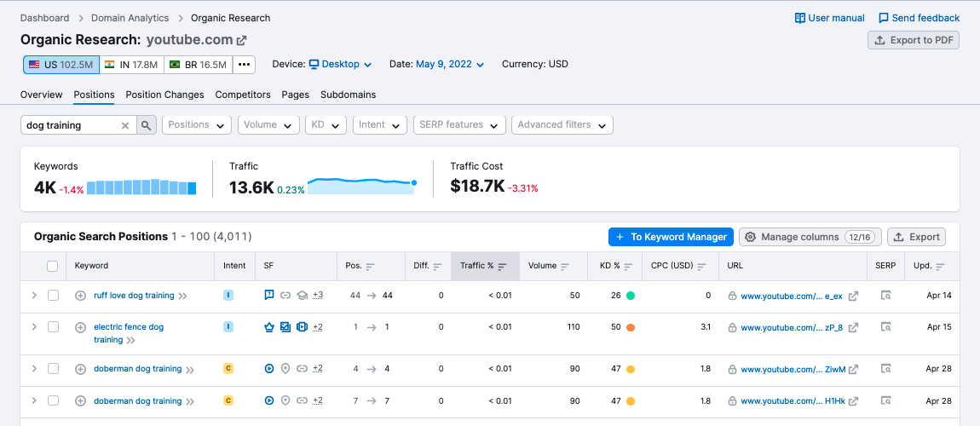View SERP snapshot for the first doberman row
Viewport: 980px width, 426px height.
coord(885,369)
